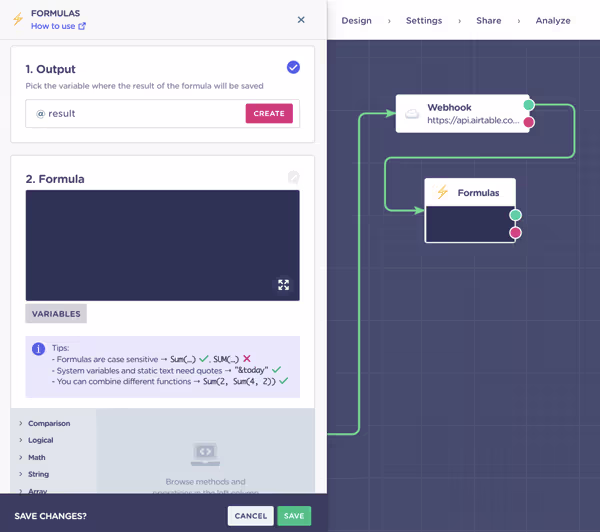Click the Tips info icon
Viewport: 600px width, 532px height.
click(38, 349)
